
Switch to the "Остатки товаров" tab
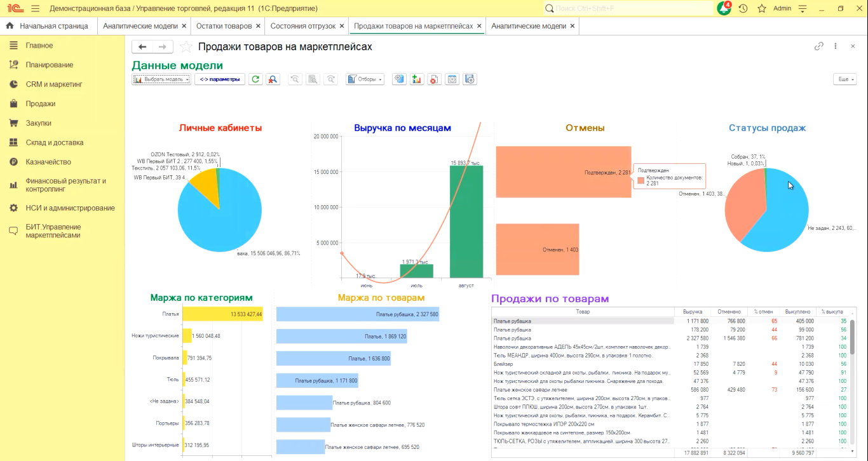pyautogui.click(x=224, y=26)
